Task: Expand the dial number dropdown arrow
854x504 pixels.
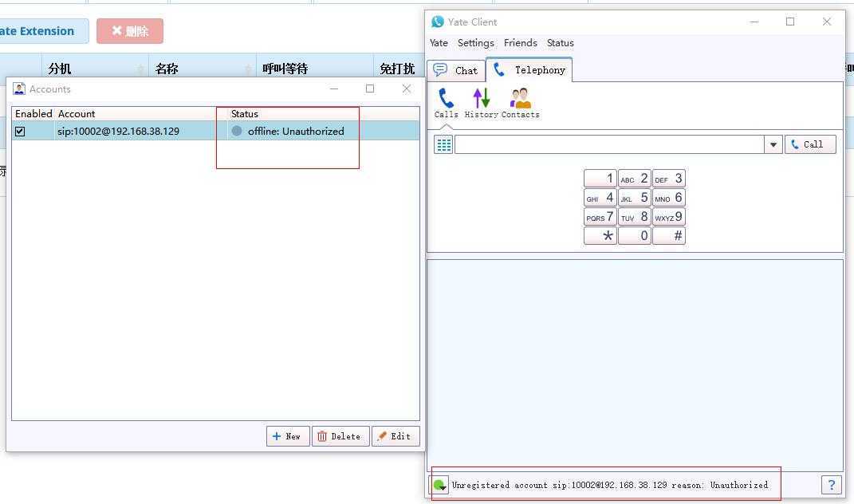Action: click(773, 144)
